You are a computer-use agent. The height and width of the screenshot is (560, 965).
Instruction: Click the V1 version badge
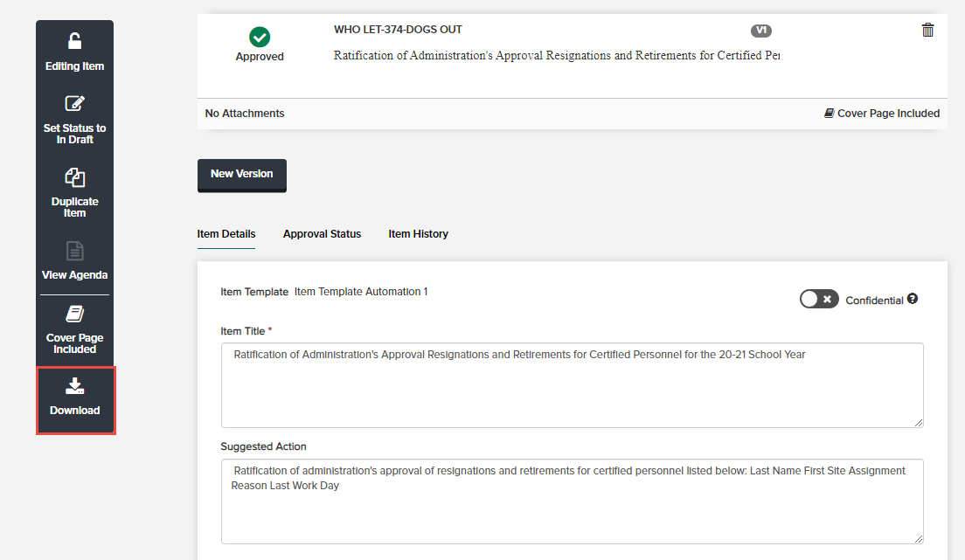point(761,31)
